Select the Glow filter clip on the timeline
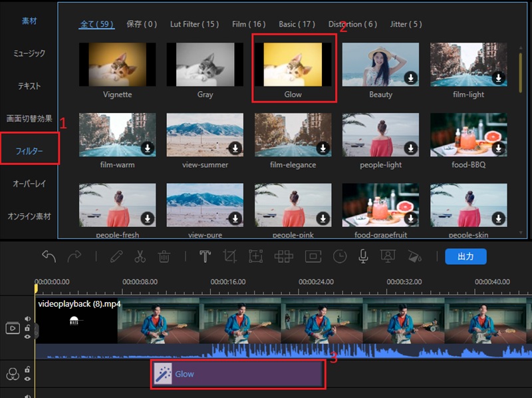 [x=237, y=374]
